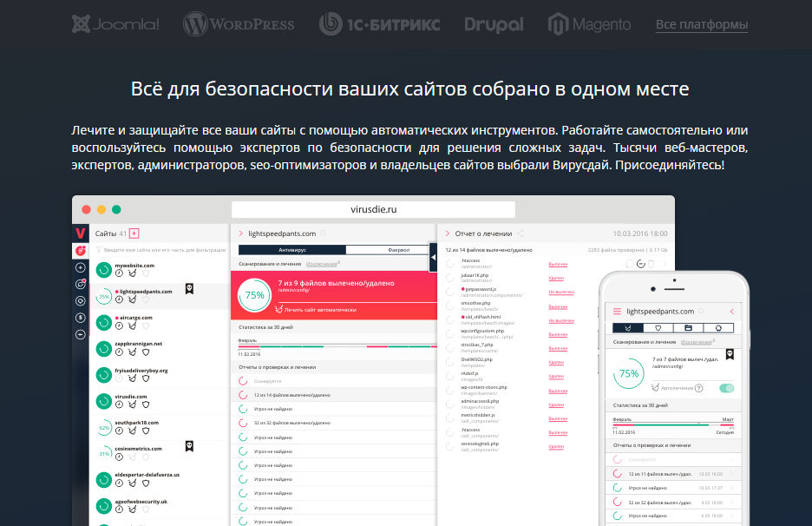Click "Удален" status for jubaar1K.php

[556, 279]
